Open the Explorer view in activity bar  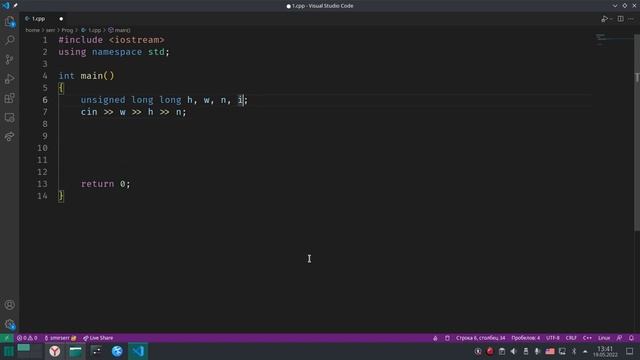(x=9, y=21)
